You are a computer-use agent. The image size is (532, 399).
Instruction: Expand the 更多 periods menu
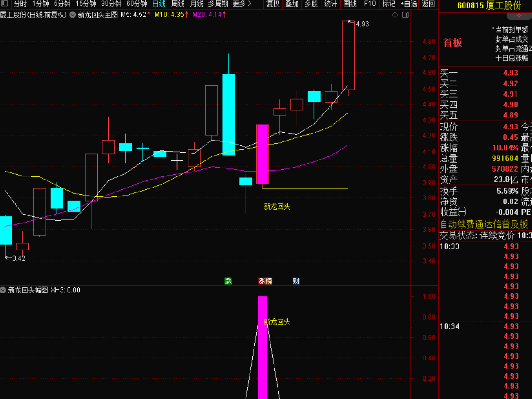pos(242,4)
